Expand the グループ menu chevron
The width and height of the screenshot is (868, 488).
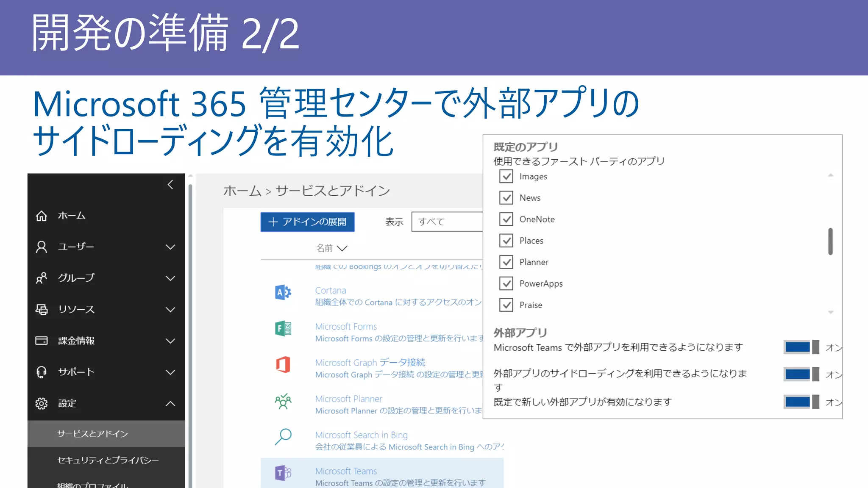click(170, 278)
